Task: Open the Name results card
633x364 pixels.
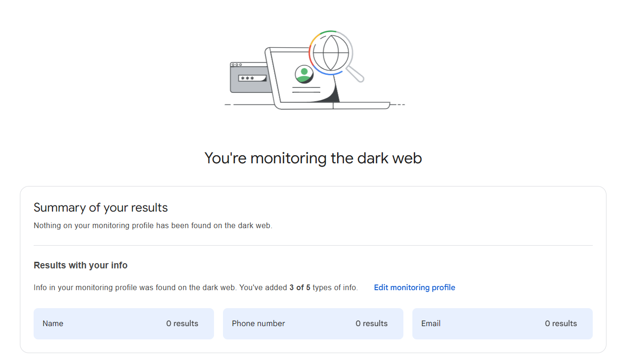Action: tap(124, 324)
